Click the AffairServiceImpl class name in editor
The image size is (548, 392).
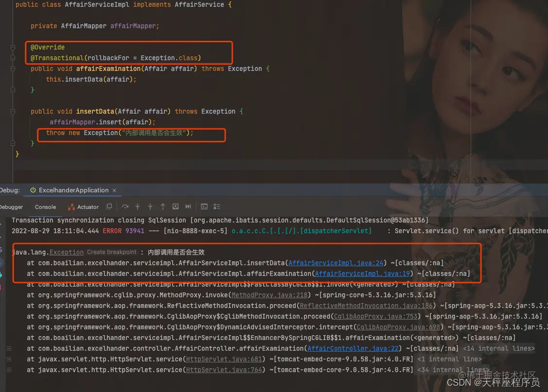[x=97, y=5]
